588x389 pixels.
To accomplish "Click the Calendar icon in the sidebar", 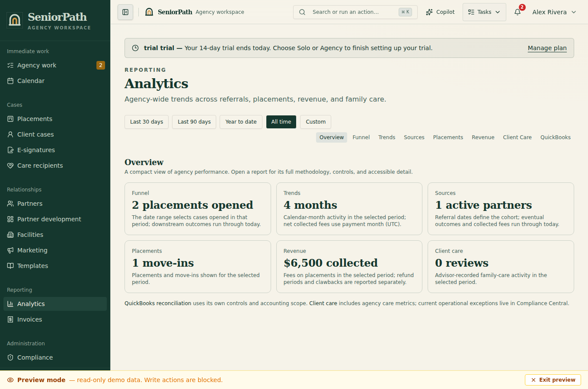I will (10, 81).
